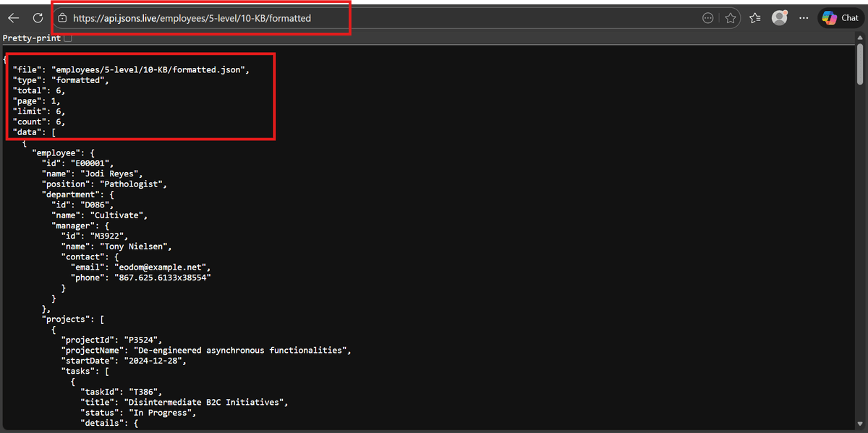The height and width of the screenshot is (433, 868).
Task: Click the "department": { line
Action: point(78,195)
